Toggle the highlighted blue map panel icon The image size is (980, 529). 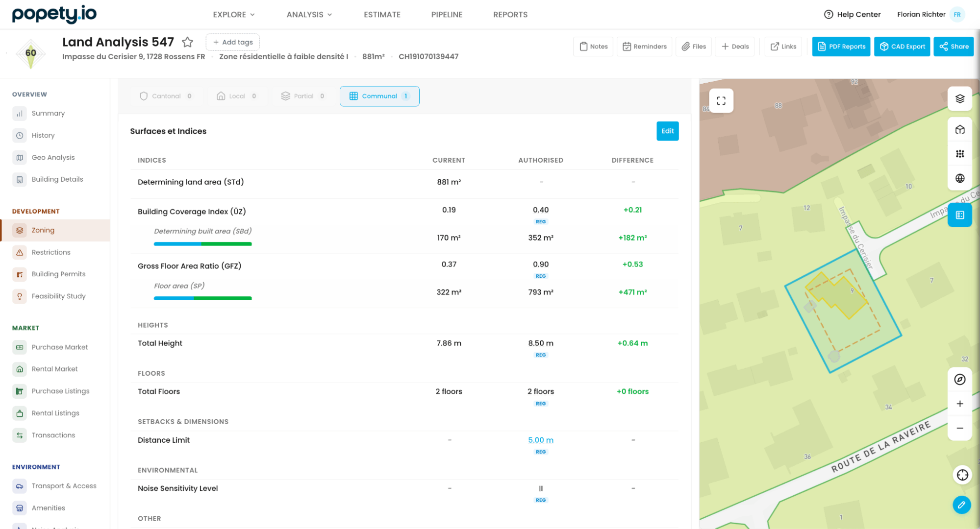[x=960, y=215]
